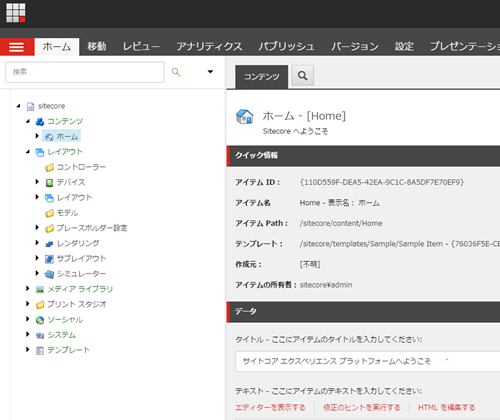Open the バージョン ribbon tab
This screenshot has height=420, width=500.
coord(355,47)
